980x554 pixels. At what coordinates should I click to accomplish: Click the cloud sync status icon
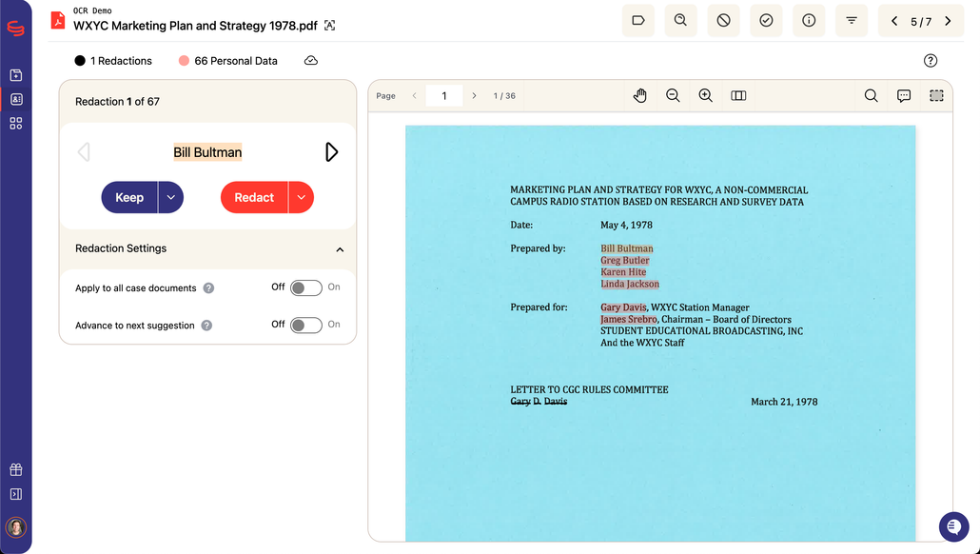[x=310, y=61]
